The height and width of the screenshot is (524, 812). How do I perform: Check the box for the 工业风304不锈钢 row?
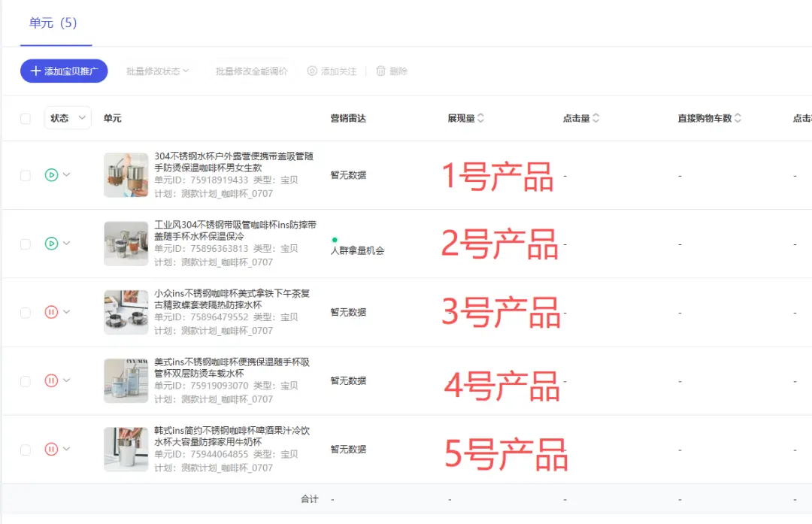[26, 244]
